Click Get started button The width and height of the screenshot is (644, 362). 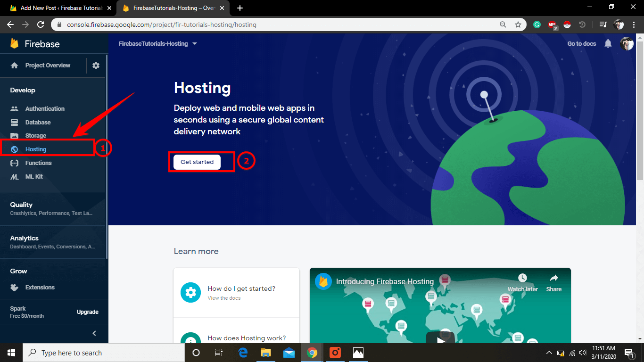(197, 162)
